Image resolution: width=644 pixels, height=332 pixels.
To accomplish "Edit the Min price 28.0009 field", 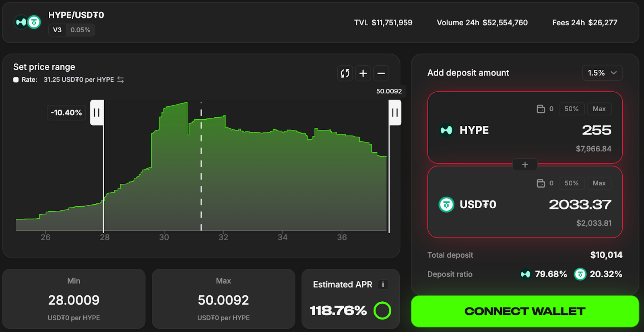I will pyautogui.click(x=74, y=300).
